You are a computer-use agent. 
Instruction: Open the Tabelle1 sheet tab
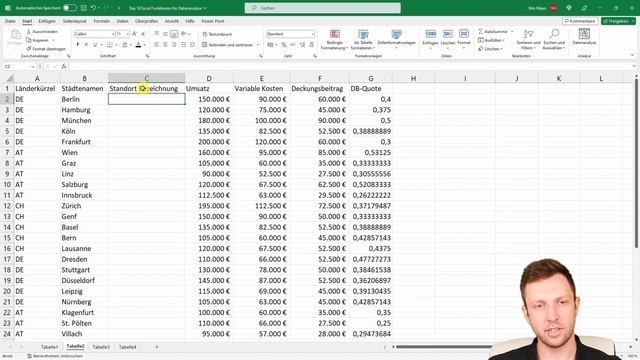click(x=49, y=347)
